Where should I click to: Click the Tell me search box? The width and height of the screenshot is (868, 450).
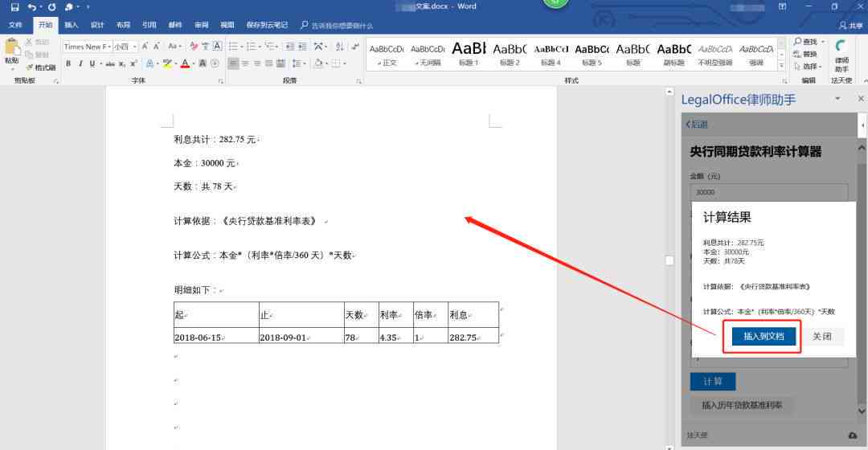[x=337, y=26]
